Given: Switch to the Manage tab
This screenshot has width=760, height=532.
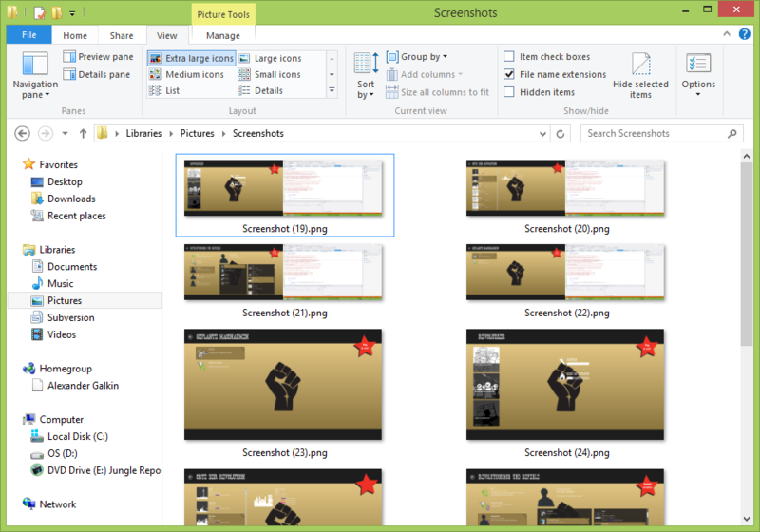Looking at the screenshot, I should pyautogui.click(x=223, y=35).
